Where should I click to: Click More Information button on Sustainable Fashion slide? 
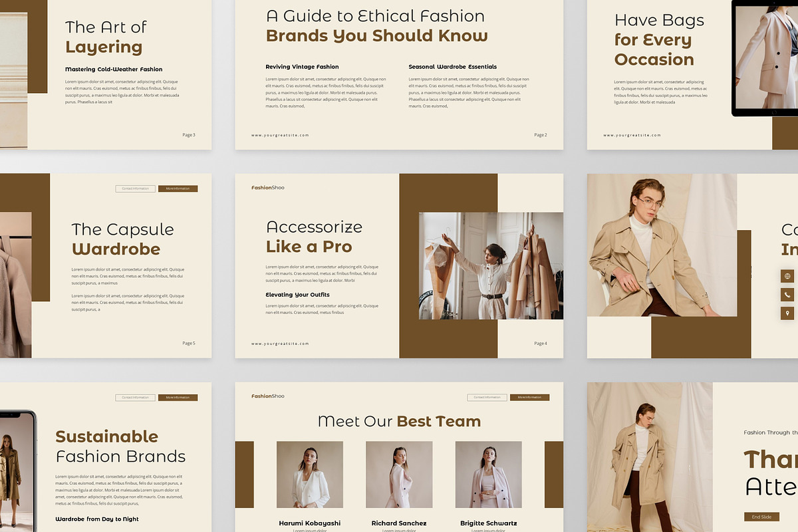click(x=178, y=398)
